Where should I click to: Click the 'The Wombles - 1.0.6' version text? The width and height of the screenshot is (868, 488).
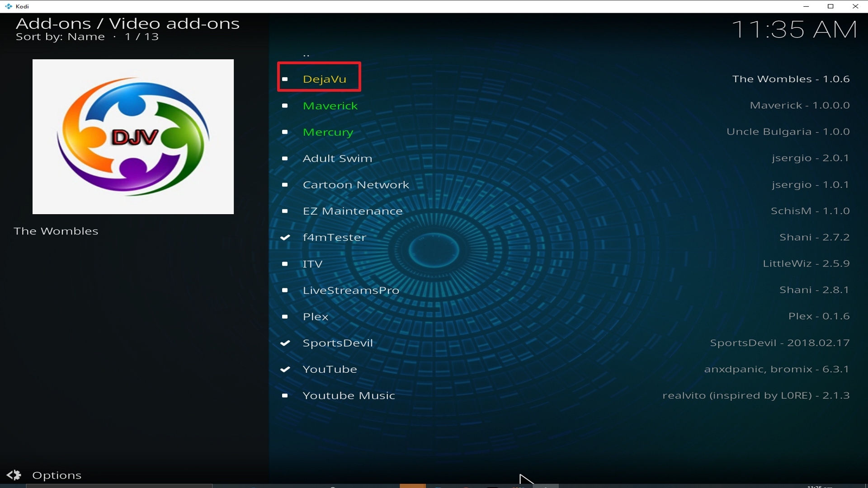tap(791, 79)
